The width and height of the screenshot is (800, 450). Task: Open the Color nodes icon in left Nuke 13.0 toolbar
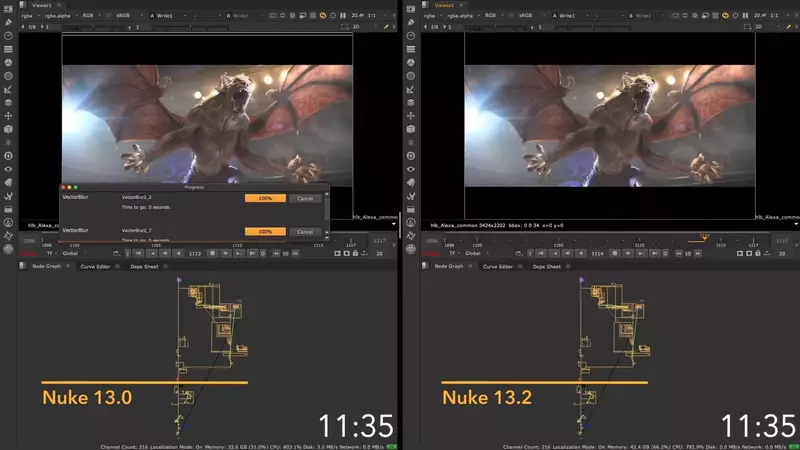click(x=8, y=63)
